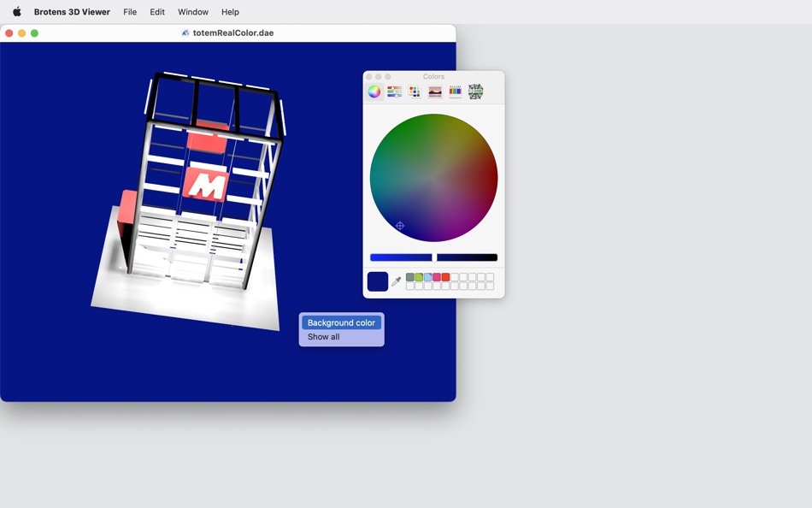Click the document icon beside totemRealColor.dae
812x508 pixels.
185,32
